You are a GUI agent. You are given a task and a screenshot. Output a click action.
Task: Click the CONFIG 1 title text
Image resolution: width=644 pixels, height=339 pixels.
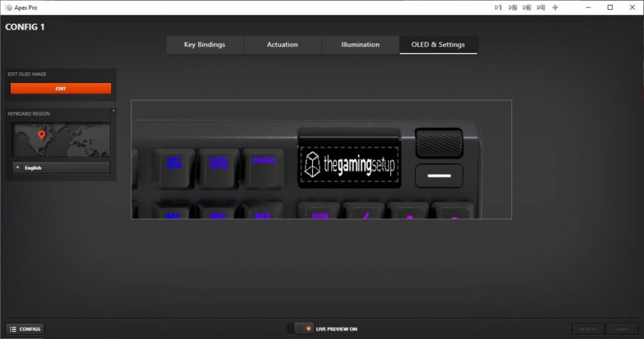[x=25, y=27]
